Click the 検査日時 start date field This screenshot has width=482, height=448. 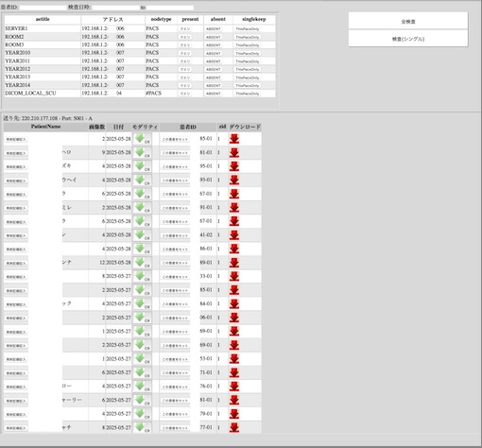click(x=115, y=8)
